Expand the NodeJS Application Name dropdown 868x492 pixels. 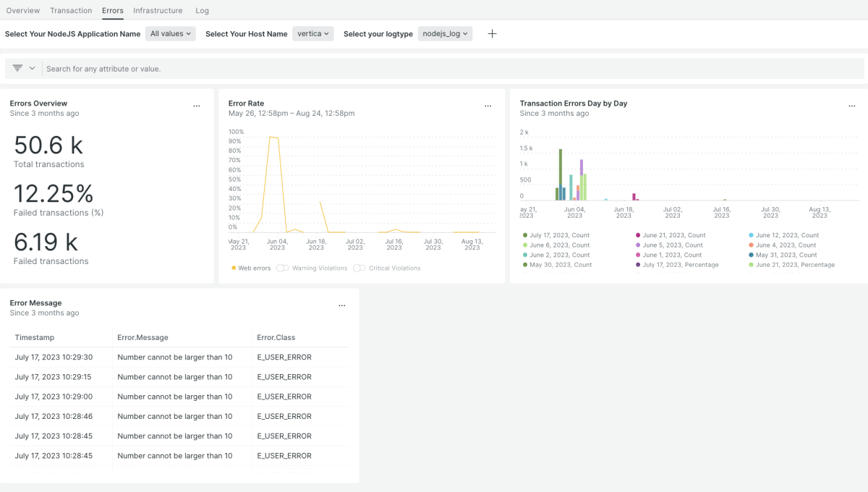pyautogui.click(x=171, y=34)
